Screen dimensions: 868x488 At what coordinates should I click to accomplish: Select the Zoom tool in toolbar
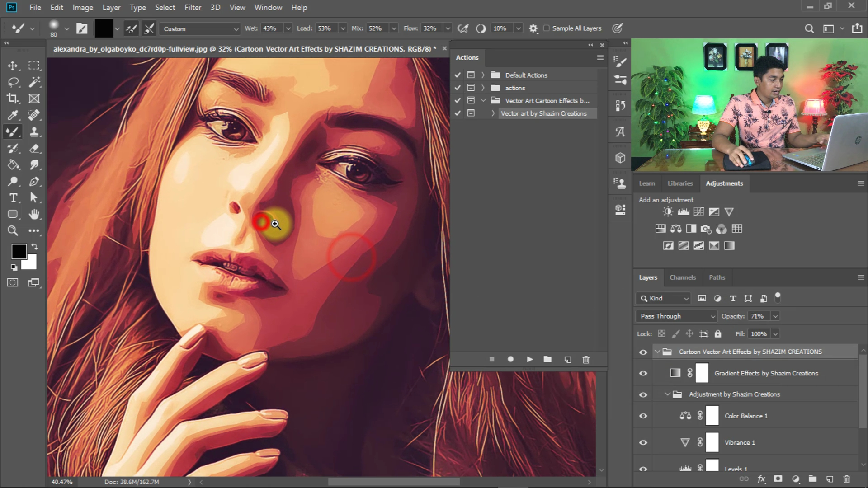pyautogui.click(x=13, y=231)
